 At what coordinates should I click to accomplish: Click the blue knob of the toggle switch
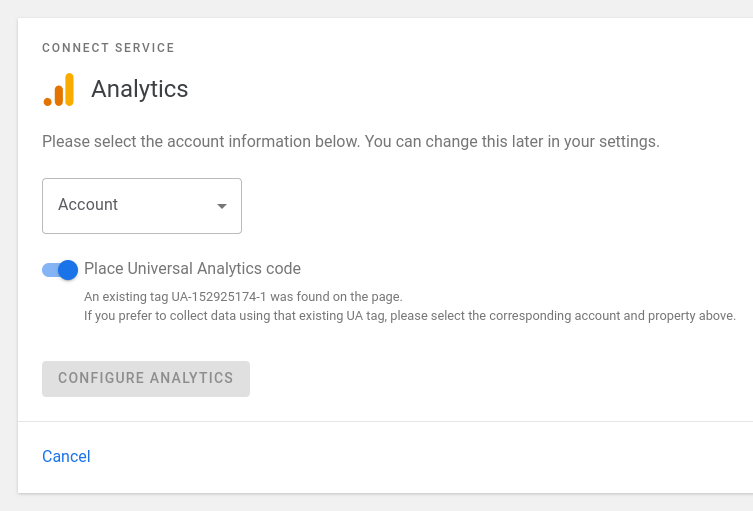click(68, 270)
